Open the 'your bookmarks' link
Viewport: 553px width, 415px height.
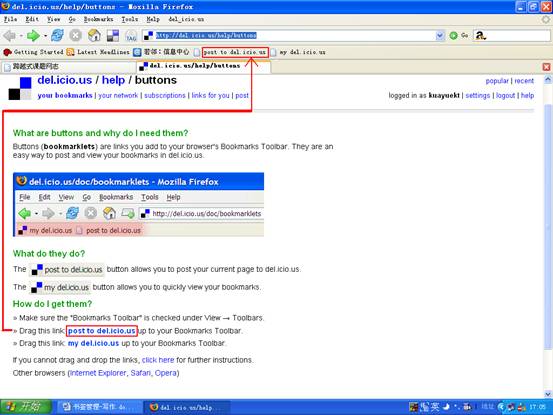(x=65, y=95)
